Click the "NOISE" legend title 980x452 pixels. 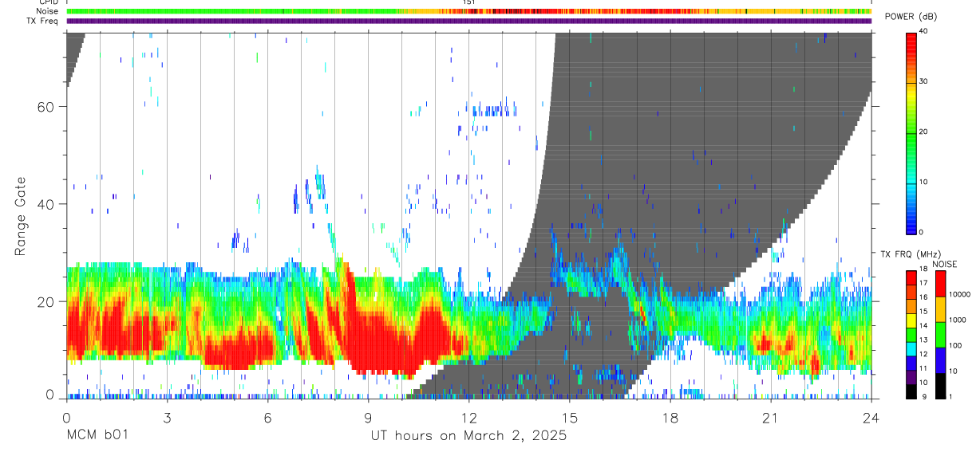(x=945, y=264)
